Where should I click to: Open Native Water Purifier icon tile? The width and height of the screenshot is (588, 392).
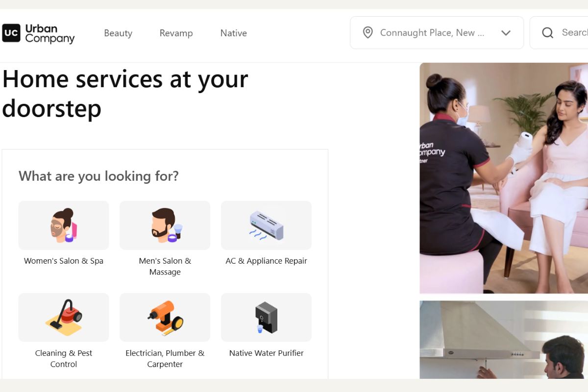pyautogui.click(x=266, y=318)
